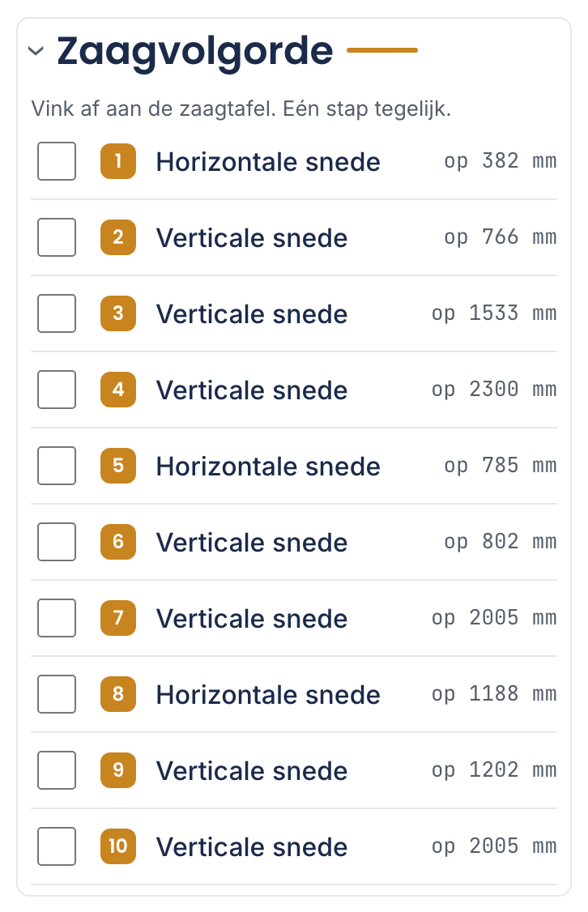The image size is (588, 912).
Task: Mark step 7 at 2005 mm done
Action: tap(57, 618)
